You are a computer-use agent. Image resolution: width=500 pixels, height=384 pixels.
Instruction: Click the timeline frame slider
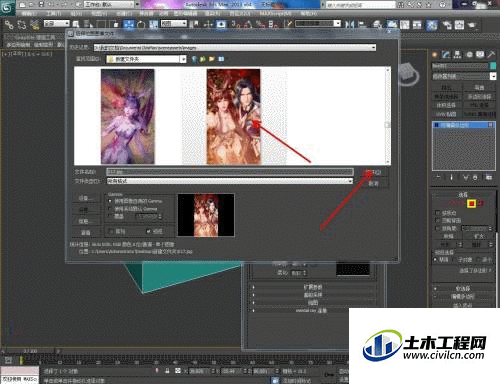(x=31, y=351)
